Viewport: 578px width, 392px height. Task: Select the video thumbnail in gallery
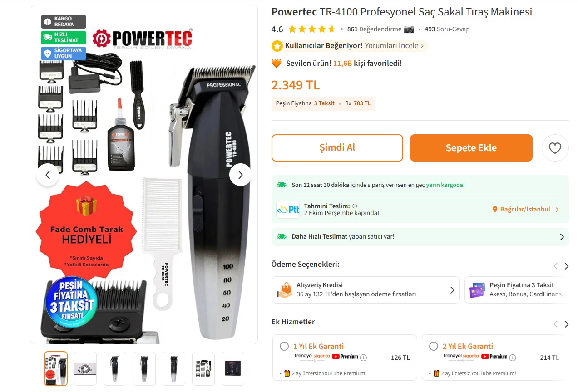click(x=85, y=368)
